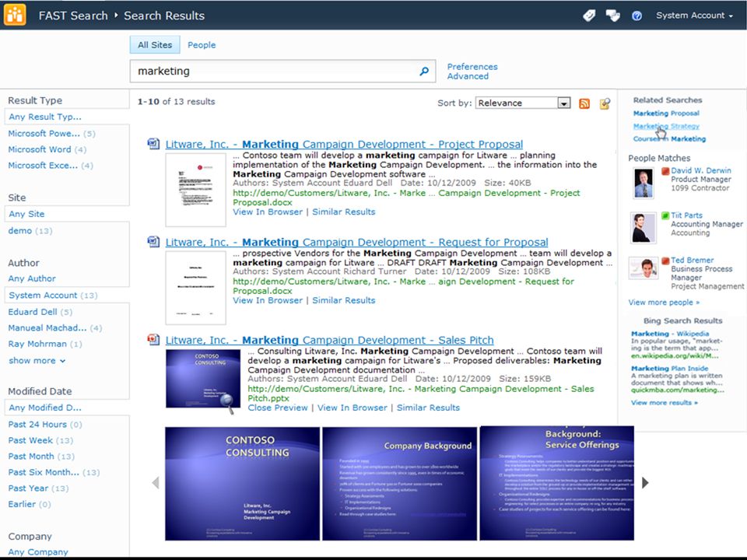This screenshot has width=747, height=560.
Task: Click FAST Search breadcrumb title
Action: click(73, 16)
